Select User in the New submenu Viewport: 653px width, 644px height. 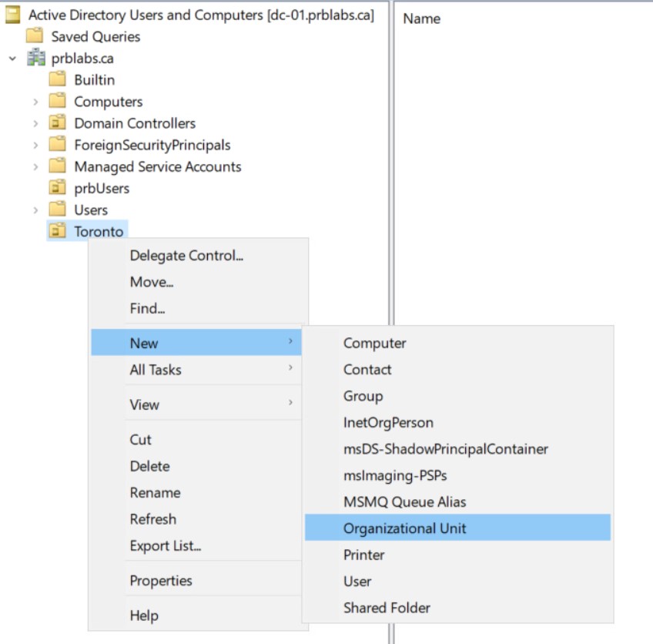coord(357,581)
